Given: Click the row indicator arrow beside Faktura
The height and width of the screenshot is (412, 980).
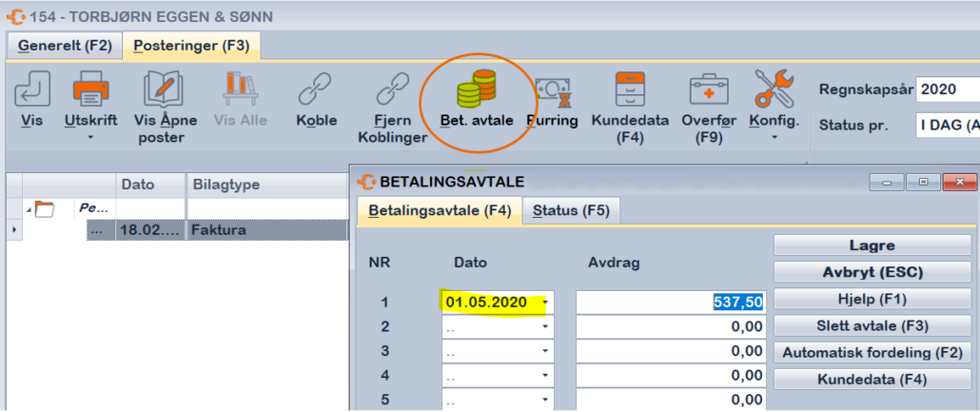Looking at the screenshot, I should click(x=14, y=230).
